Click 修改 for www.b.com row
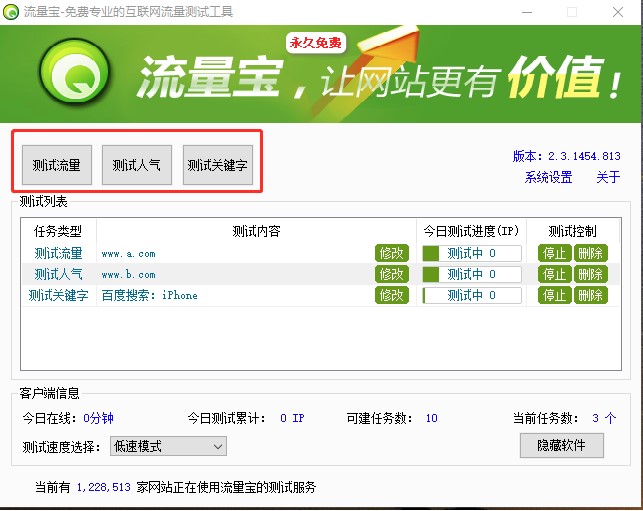 (392, 274)
